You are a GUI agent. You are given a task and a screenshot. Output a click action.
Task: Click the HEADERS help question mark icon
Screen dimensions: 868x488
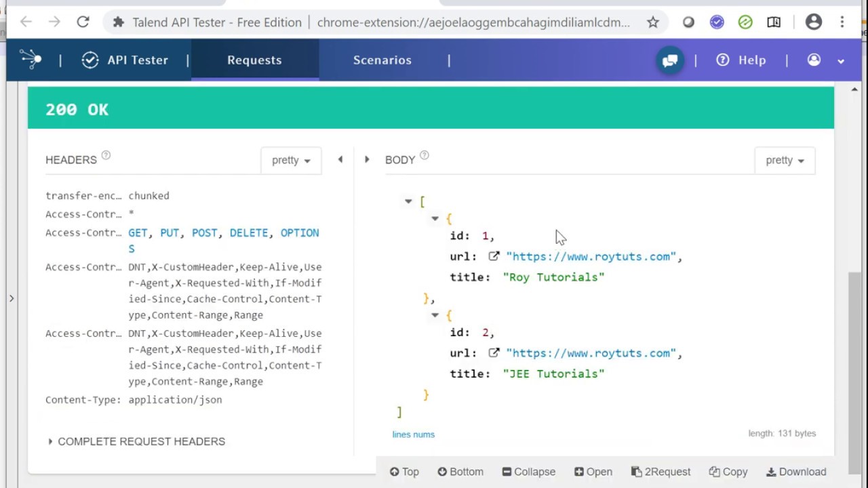[106, 156]
